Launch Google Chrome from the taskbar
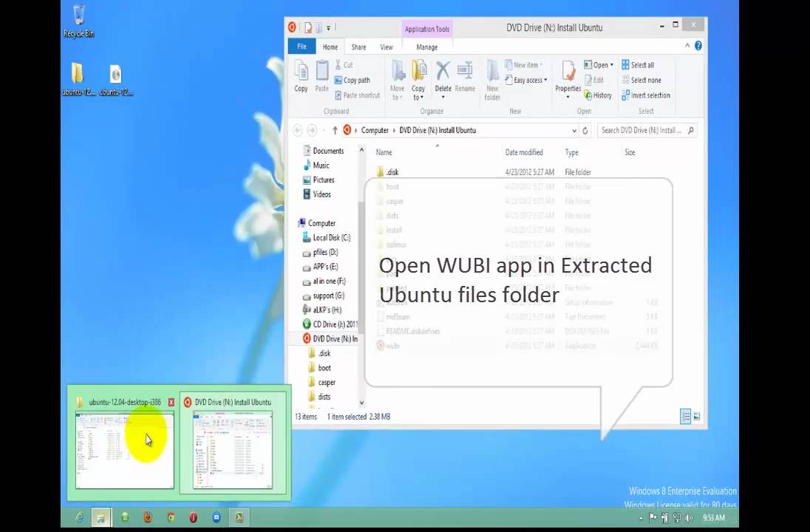The height and width of the screenshot is (532, 810). coord(171,517)
